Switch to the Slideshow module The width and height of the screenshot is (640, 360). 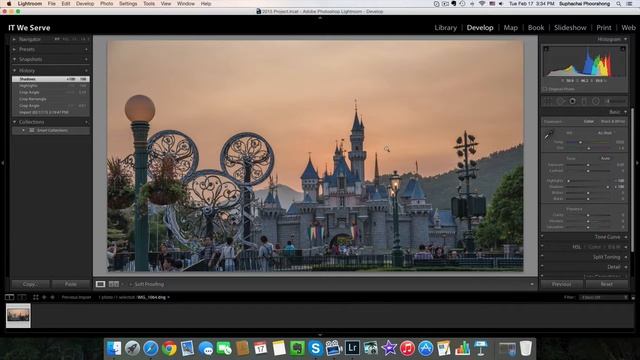point(570,28)
